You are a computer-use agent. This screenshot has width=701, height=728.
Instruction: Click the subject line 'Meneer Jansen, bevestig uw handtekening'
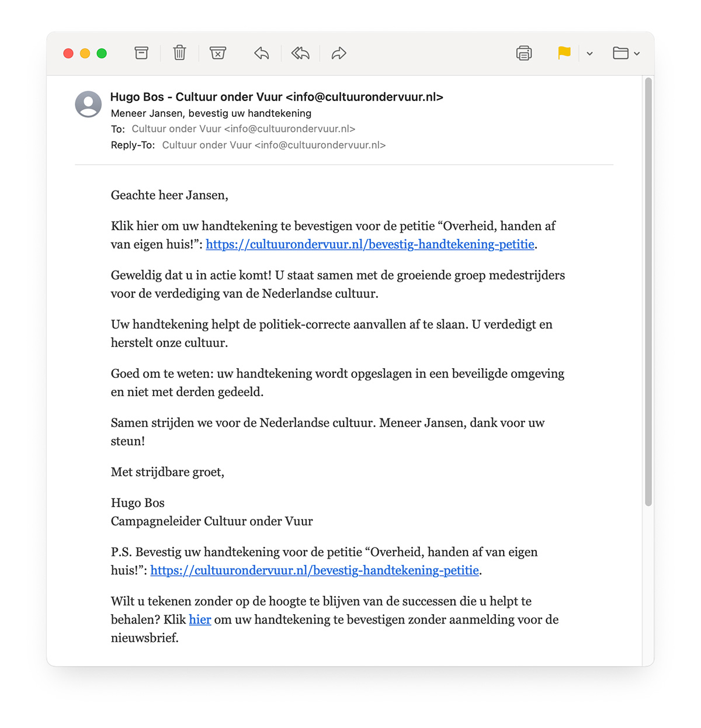[x=211, y=113]
